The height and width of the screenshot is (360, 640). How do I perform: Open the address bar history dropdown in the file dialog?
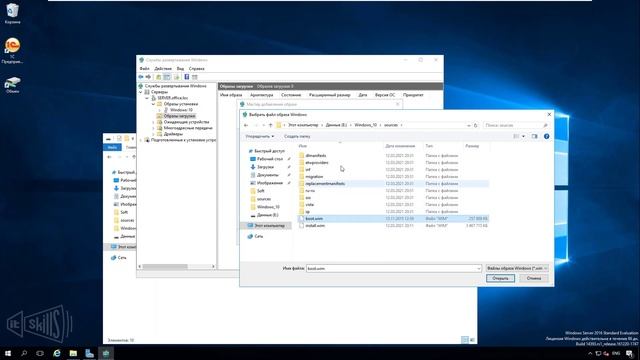[469, 125]
